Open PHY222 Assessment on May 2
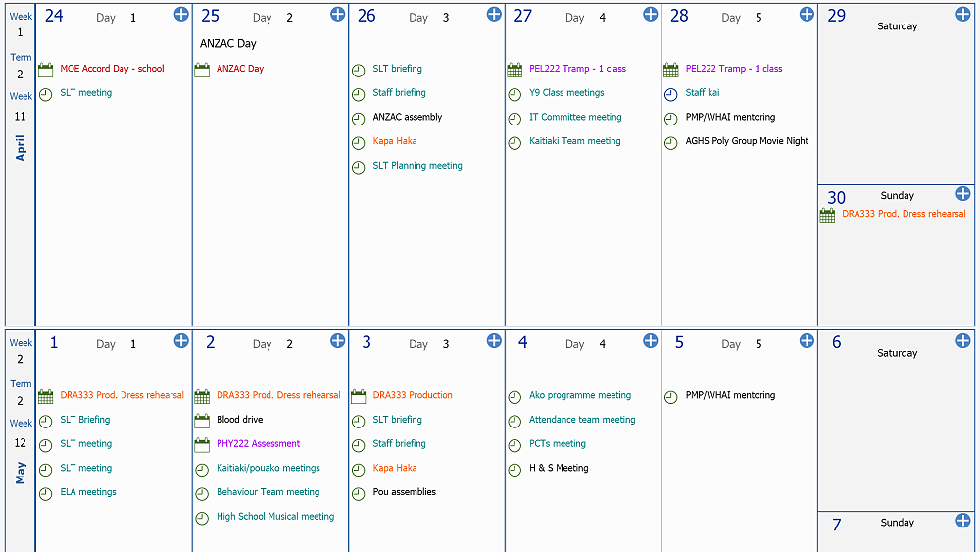This screenshot has width=980, height=552. 258,444
